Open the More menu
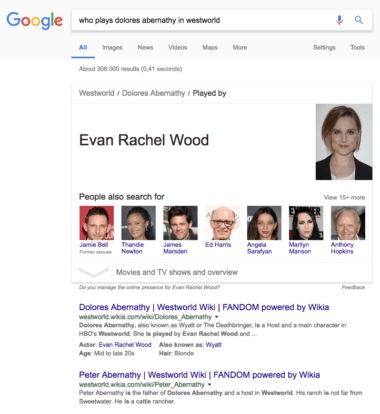 [x=240, y=47]
